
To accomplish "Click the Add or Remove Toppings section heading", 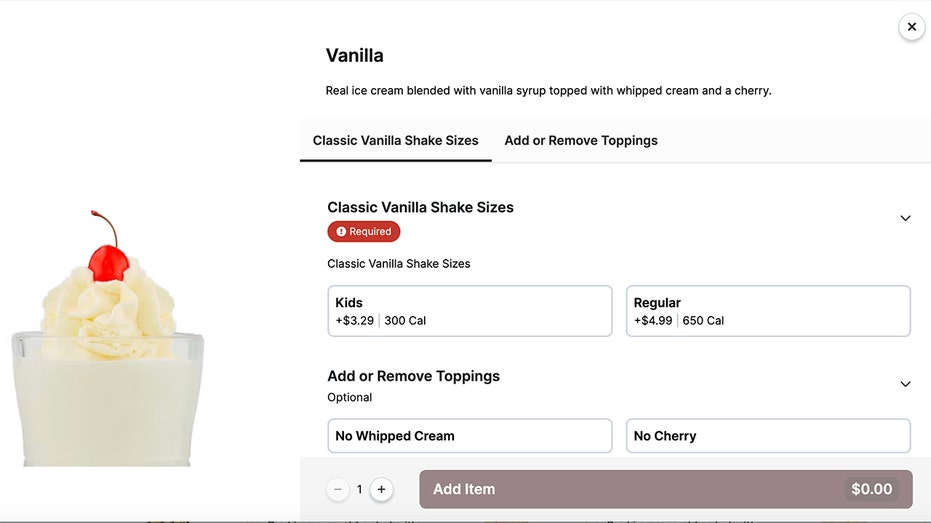I will tap(413, 376).
